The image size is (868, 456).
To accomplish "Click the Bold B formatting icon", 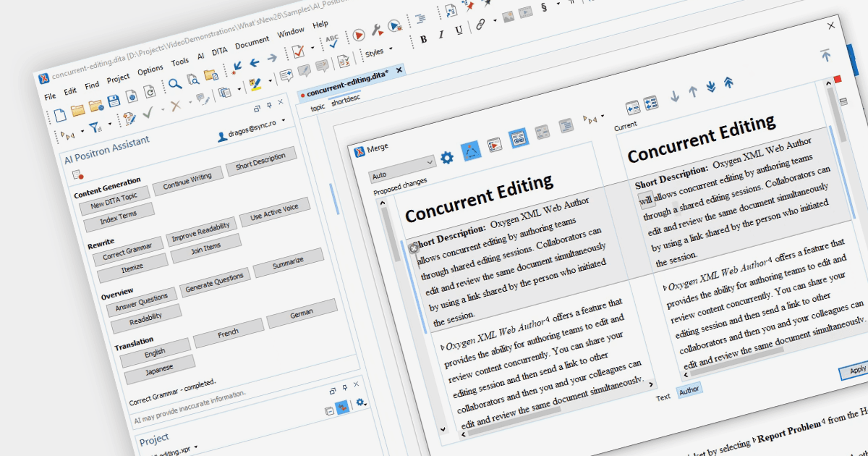I will pyautogui.click(x=424, y=38).
